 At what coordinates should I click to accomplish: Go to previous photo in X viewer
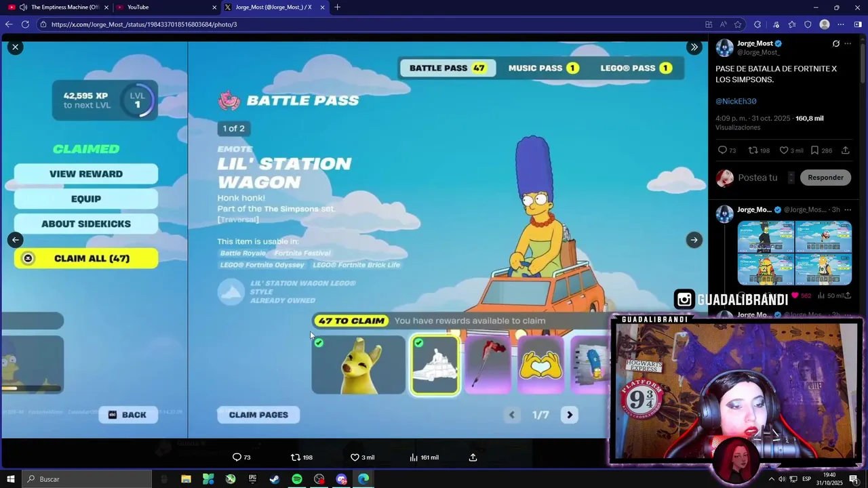[15, 239]
